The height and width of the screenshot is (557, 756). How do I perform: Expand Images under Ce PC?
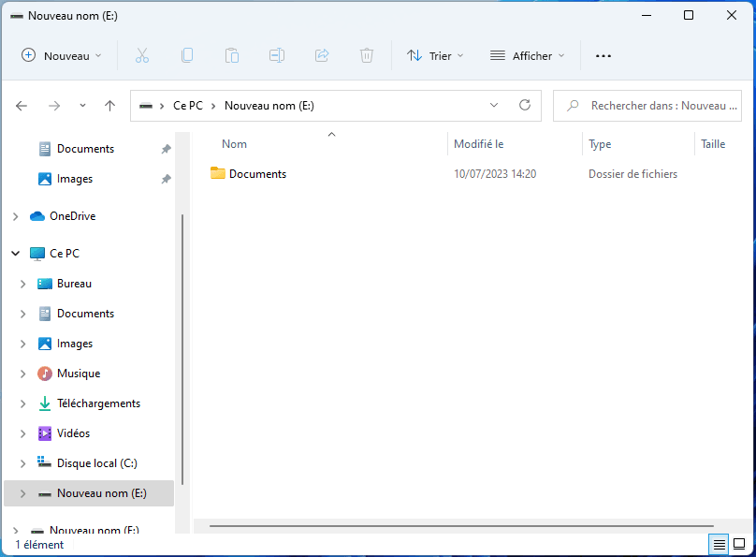(22, 344)
